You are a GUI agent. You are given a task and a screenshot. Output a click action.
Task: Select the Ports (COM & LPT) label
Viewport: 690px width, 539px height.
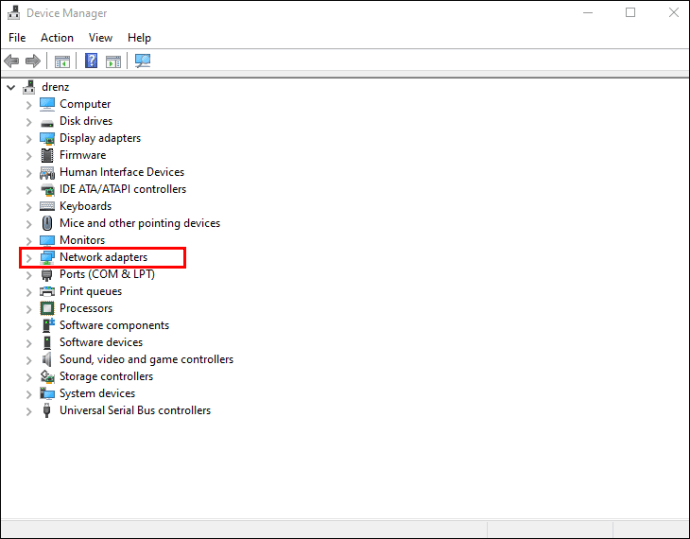pos(107,274)
